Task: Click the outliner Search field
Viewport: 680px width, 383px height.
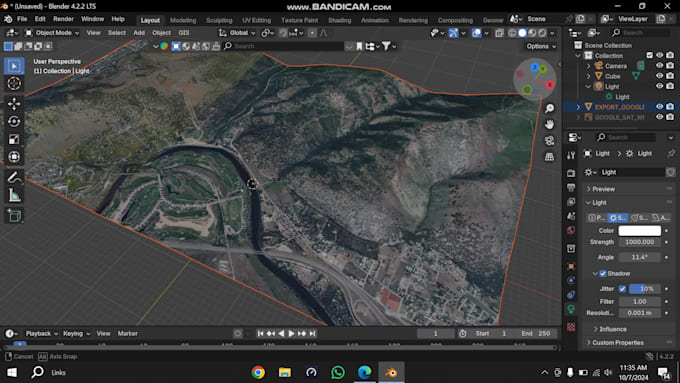Action: tap(640, 33)
